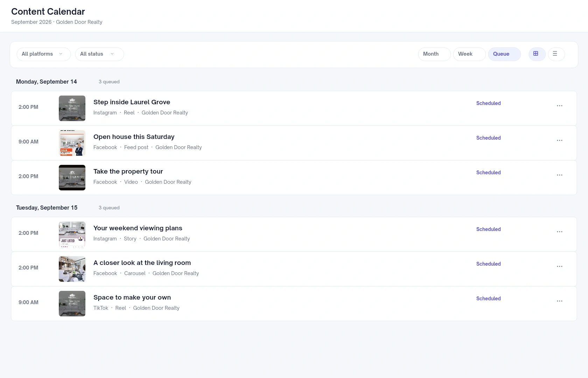Open the Open house post thumbnail
This screenshot has width=588, height=378.
[72, 143]
